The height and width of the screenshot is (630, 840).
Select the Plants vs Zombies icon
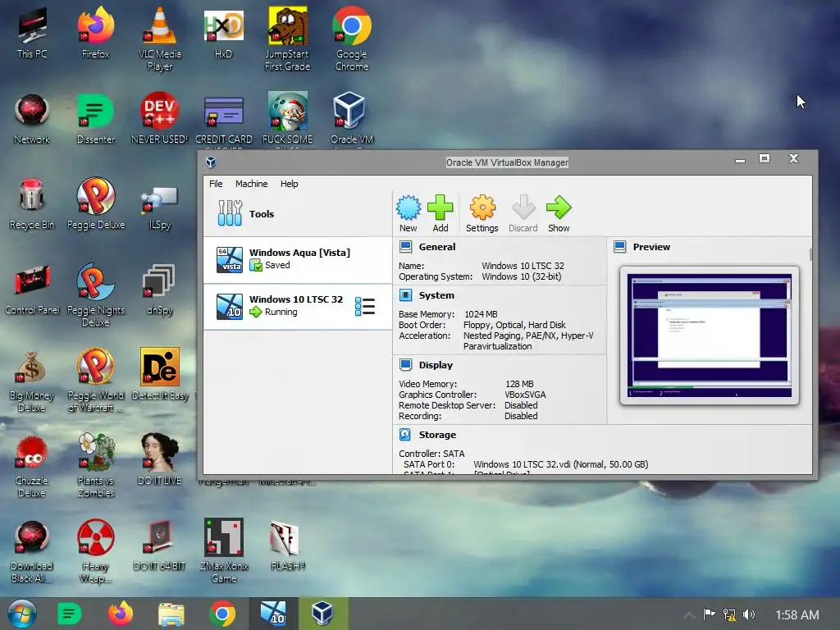click(96, 465)
